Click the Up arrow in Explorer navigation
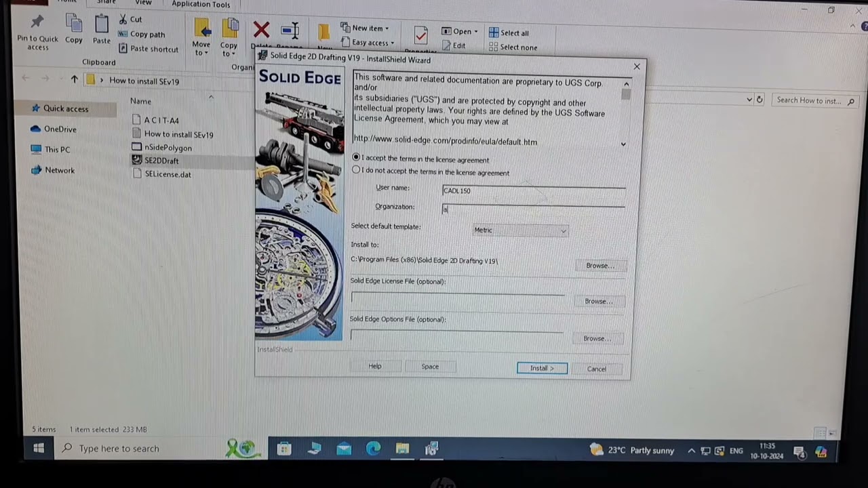This screenshot has height=488, width=868. coord(75,80)
